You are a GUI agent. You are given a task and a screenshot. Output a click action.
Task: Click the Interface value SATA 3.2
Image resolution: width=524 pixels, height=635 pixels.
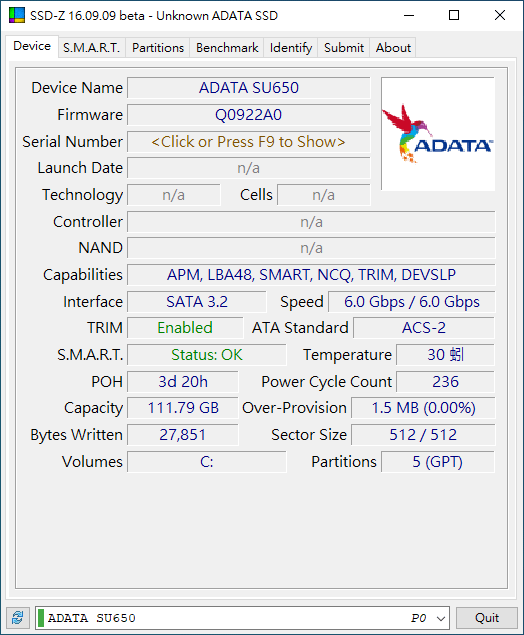[197, 302]
